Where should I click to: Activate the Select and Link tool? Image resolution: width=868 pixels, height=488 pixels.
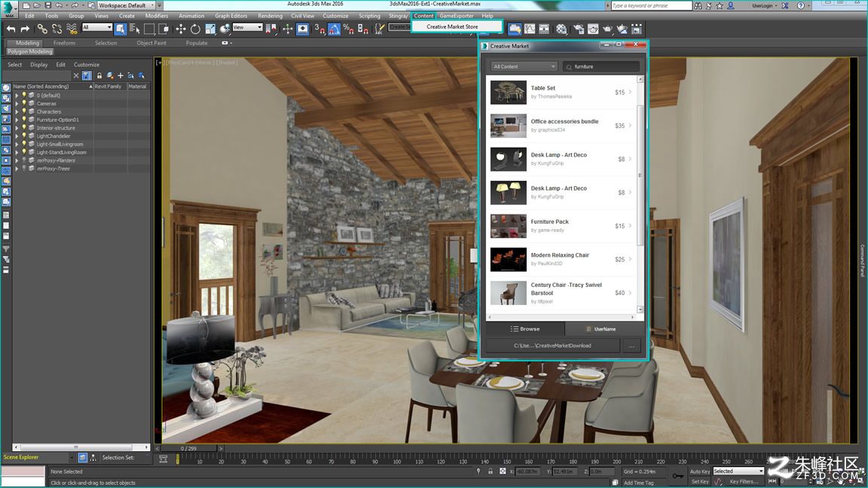click(x=42, y=29)
